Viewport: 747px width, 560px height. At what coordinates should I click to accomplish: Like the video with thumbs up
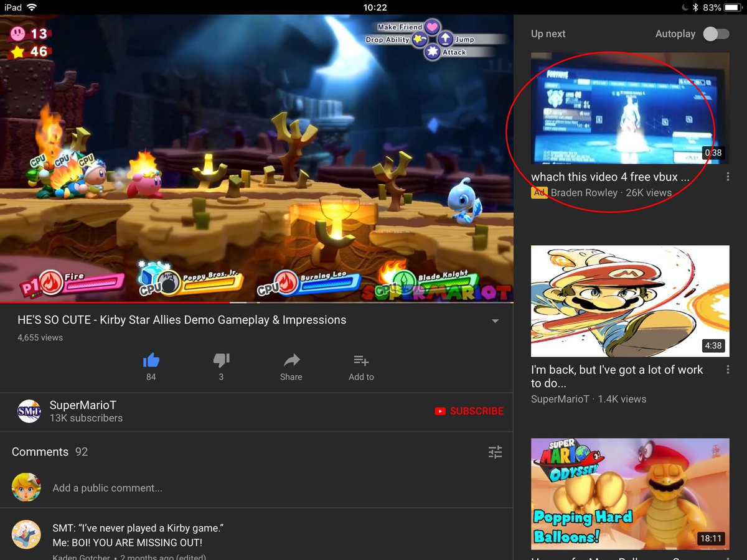151,360
